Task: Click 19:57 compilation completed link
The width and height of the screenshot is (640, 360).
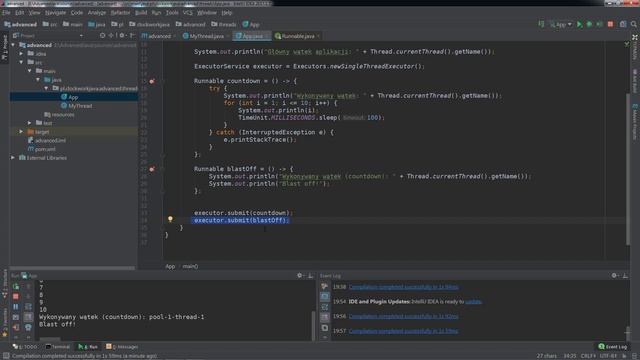Action: coord(403,331)
